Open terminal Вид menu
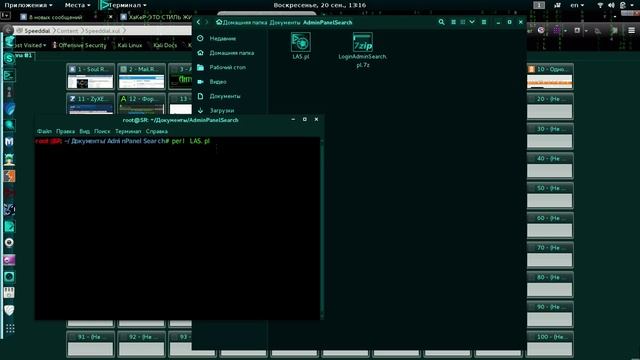The image size is (640, 360). pyautogui.click(x=84, y=131)
